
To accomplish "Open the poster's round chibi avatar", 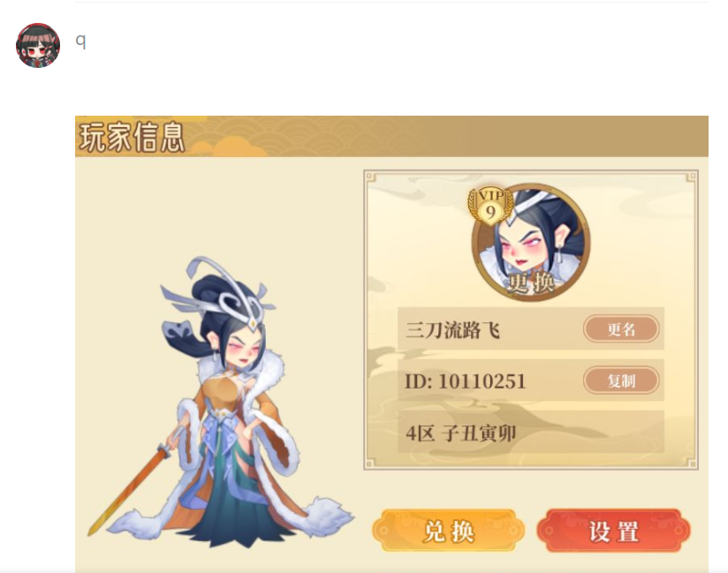I will [x=38, y=45].
